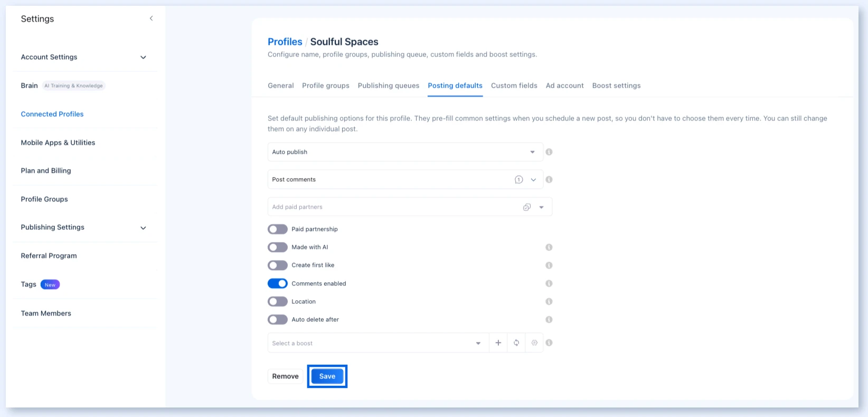
Task: Open the Select a boost dropdown
Action: point(378,343)
